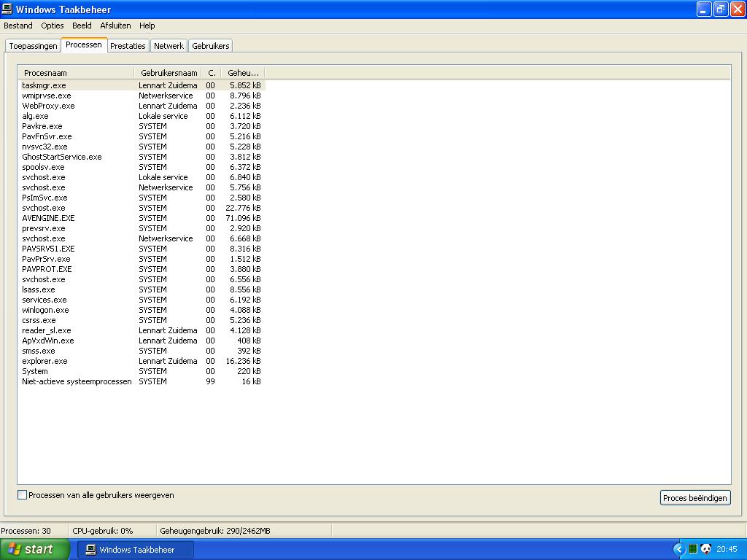Screen dimensions: 747x560
Task: Switch to the Toepassingen tab
Action: point(33,46)
